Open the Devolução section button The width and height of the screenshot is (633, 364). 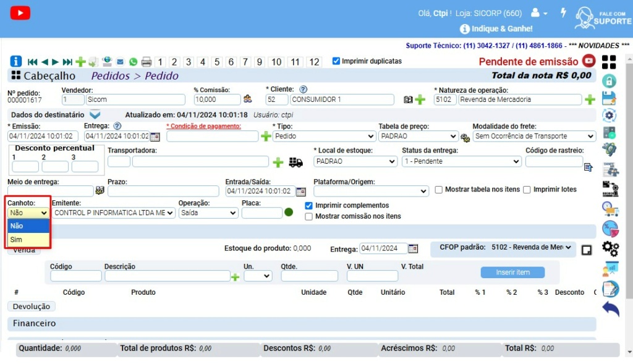(32, 307)
